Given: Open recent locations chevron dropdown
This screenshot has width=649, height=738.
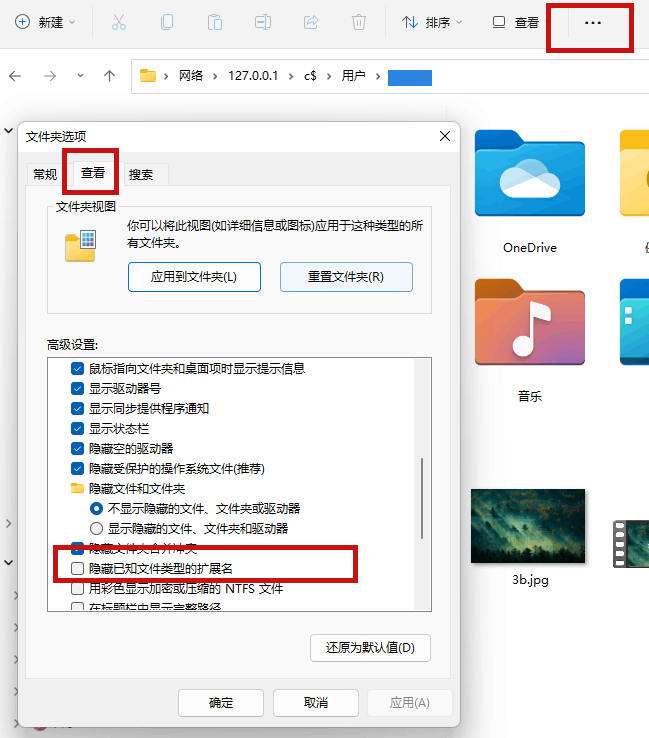Looking at the screenshot, I should coord(80,75).
